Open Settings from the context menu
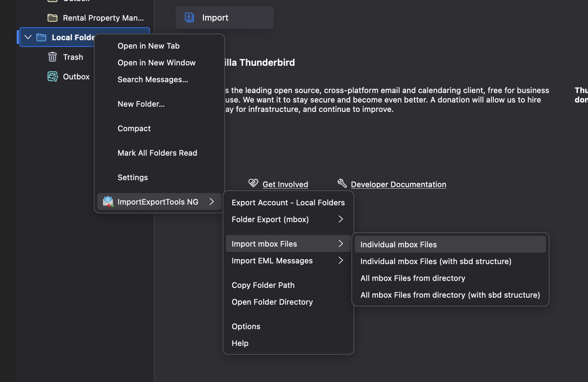 tap(159, 177)
